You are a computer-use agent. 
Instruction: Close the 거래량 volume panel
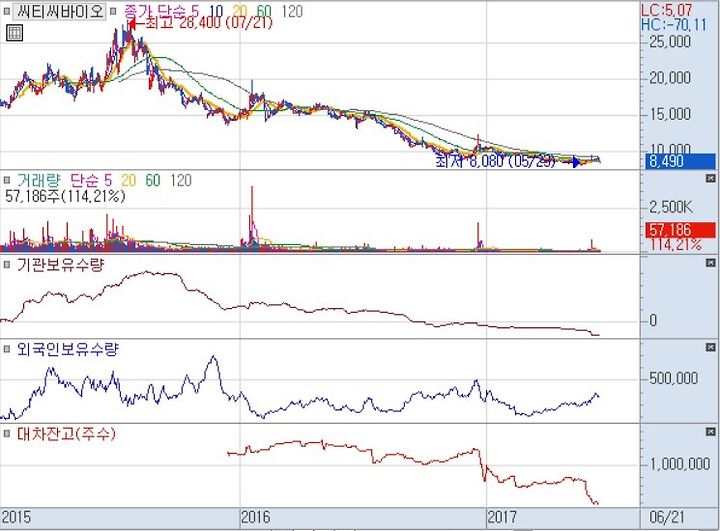point(710,178)
